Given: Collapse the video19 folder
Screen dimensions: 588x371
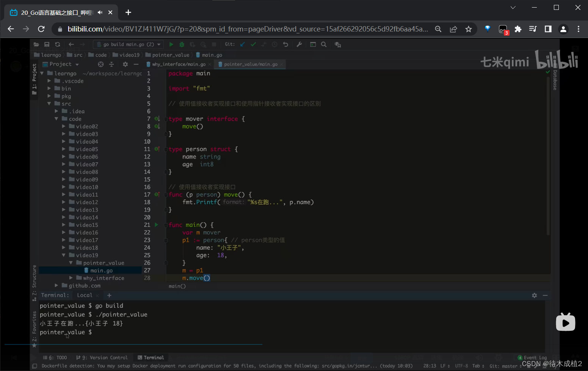Looking at the screenshot, I should pos(64,255).
